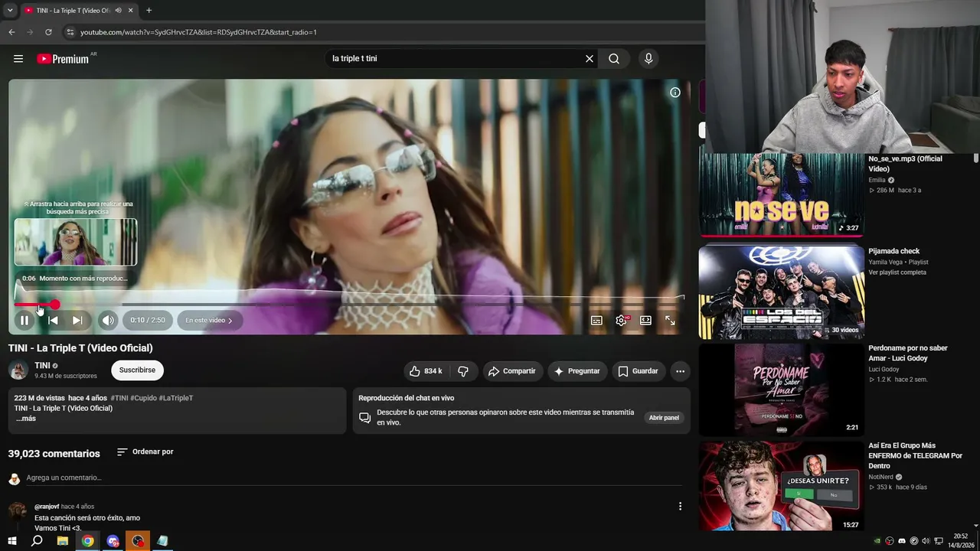Open the TINI channel avatar

[x=18, y=370]
